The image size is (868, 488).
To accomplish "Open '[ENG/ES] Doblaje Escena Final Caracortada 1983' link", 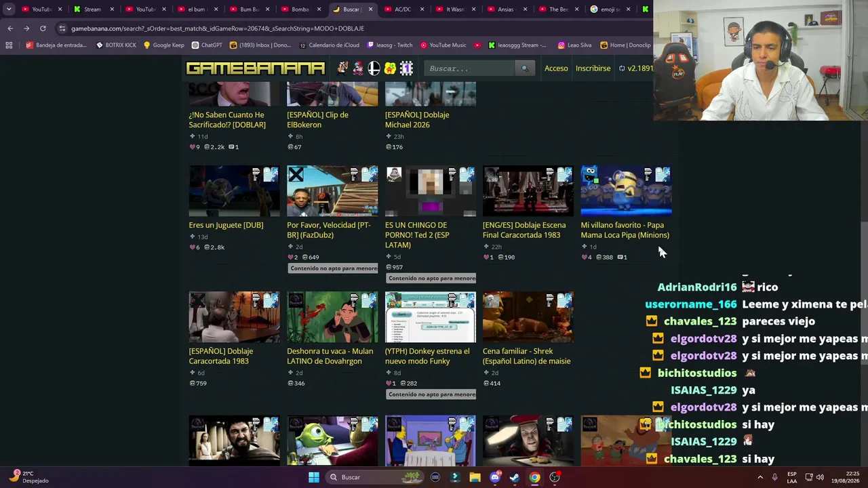I will pos(524,230).
